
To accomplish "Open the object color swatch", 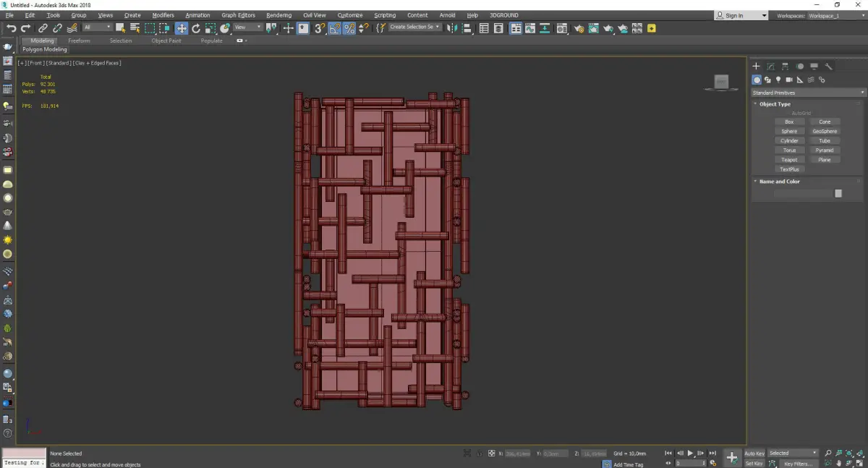I will click(x=838, y=193).
